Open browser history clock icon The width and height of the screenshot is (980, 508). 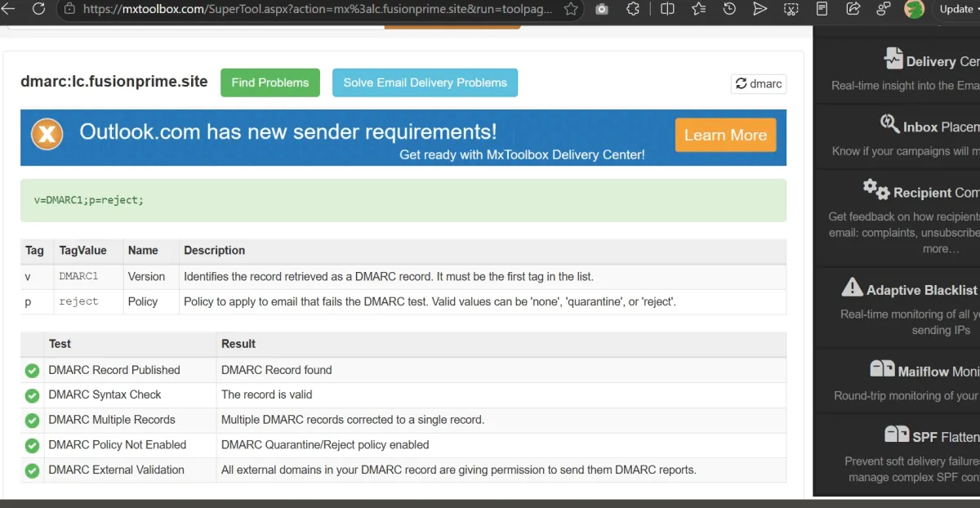pos(729,9)
